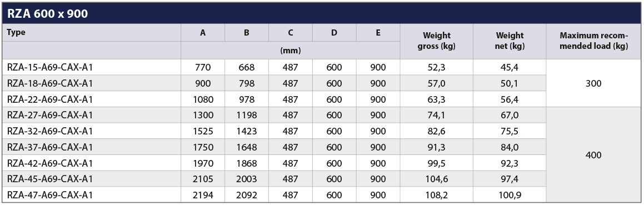Click net weight 56,4
Viewport: 644px width, 205px height.
[x=510, y=99]
